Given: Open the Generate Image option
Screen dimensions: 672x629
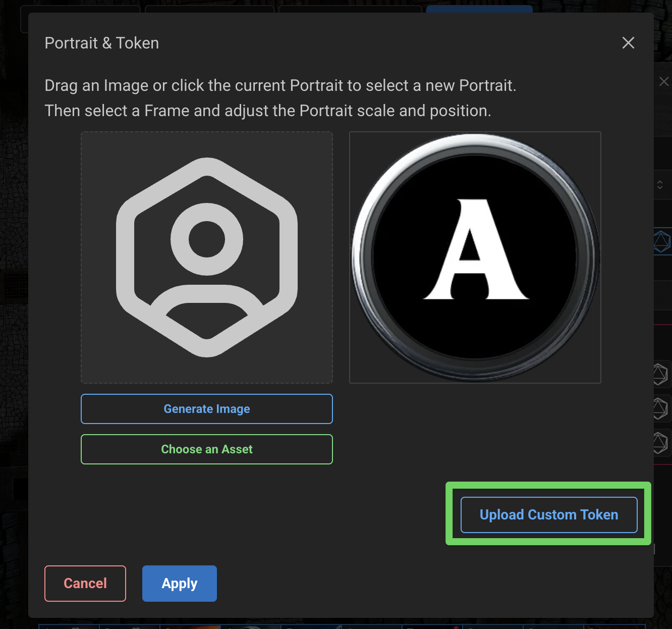Looking at the screenshot, I should (x=207, y=409).
